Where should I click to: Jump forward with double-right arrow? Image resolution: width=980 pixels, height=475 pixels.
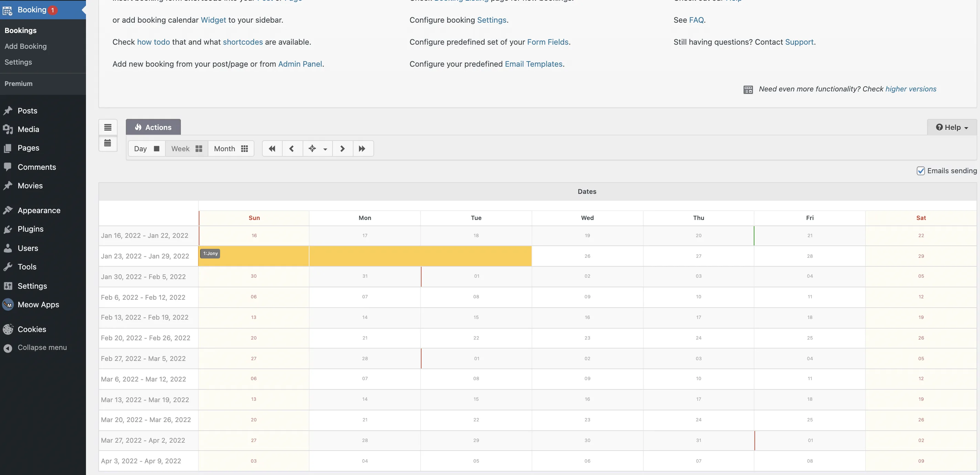pyautogui.click(x=362, y=149)
